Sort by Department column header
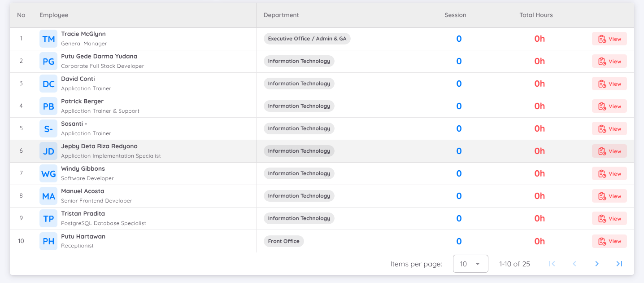Screen dimensions: 644x283 click(x=281, y=15)
